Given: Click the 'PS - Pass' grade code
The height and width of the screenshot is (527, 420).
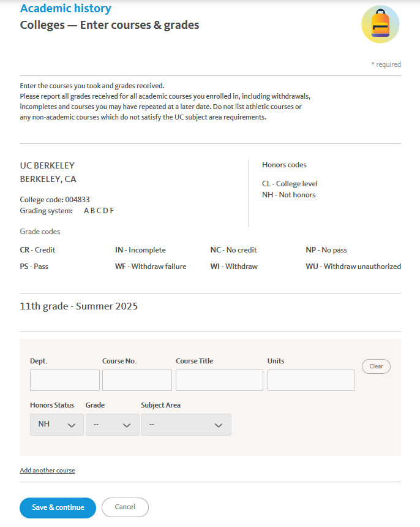Looking at the screenshot, I should click(34, 267).
